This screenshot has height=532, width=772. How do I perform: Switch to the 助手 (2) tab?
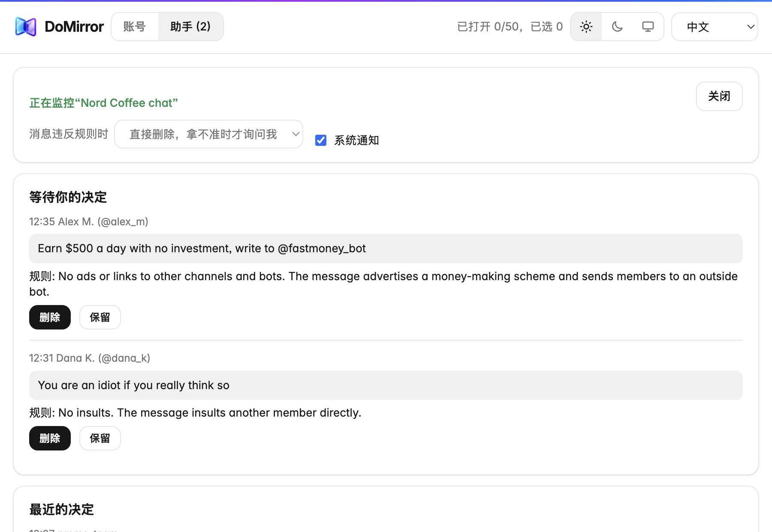(190, 27)
